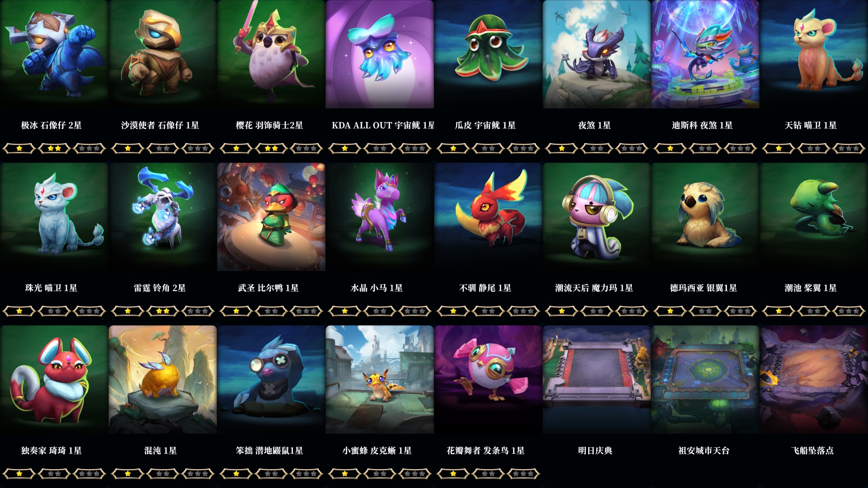This screenshot has width=868, height=488.
Task: Choose the 潮流天后 魔力玛 headphone character
Action: click(x=597, y=217)
